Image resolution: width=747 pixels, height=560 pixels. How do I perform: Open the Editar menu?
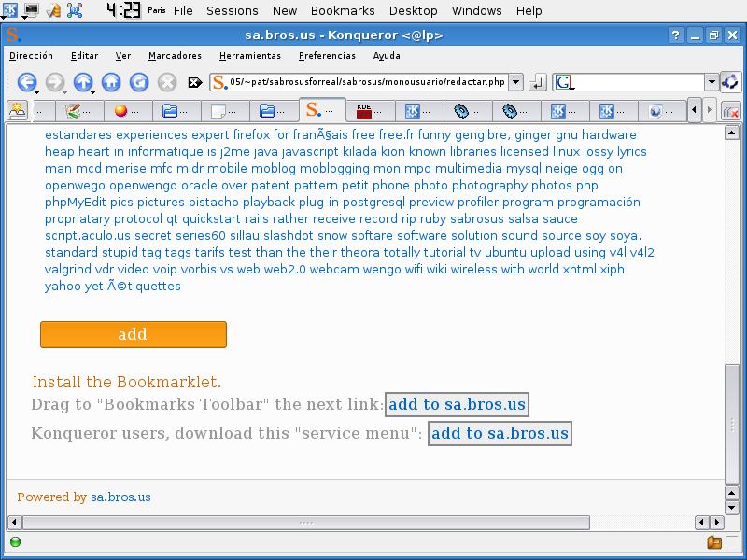84,56
